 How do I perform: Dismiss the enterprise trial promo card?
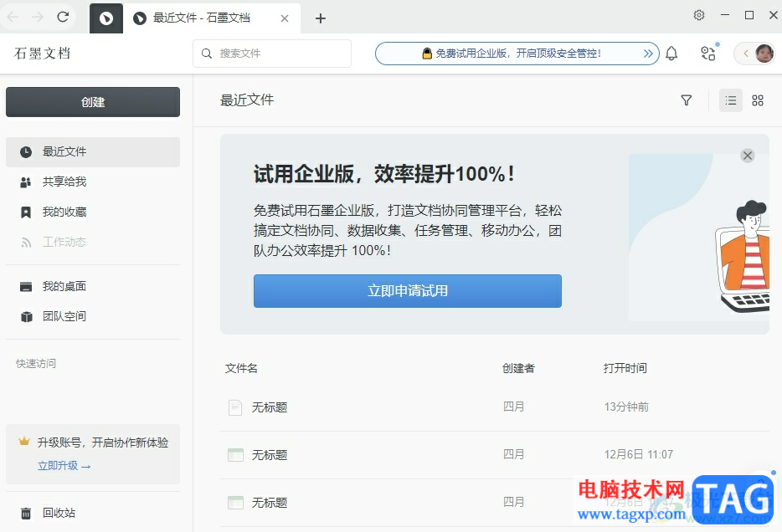tap(747, 156)
